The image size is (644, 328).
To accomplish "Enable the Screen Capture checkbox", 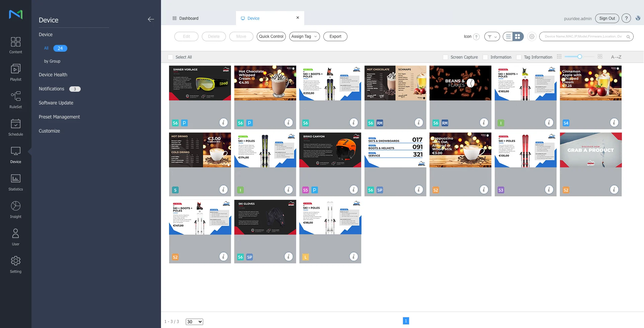I will 445,57.
